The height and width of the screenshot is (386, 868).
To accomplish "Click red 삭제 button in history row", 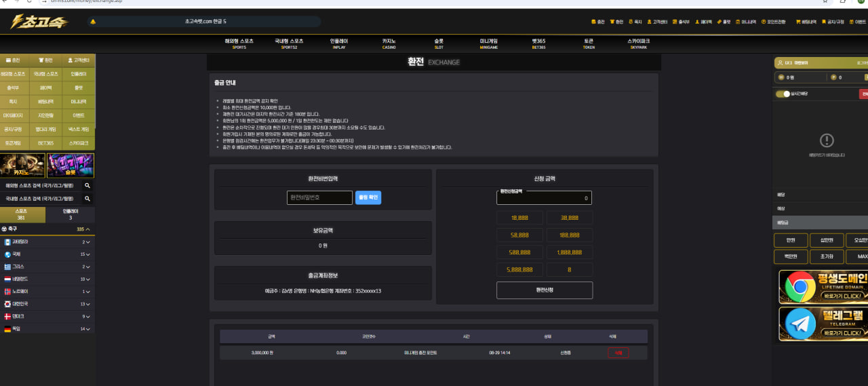I will [x=618, y=353].
